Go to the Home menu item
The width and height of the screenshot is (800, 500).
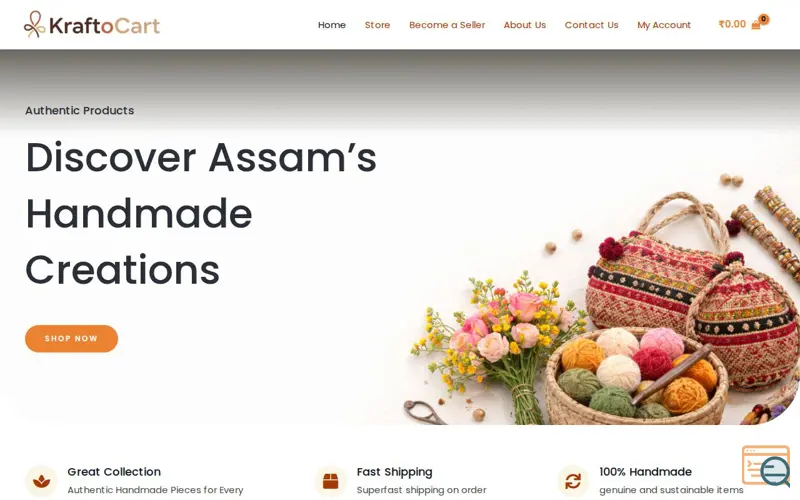(x=332, y=25)
